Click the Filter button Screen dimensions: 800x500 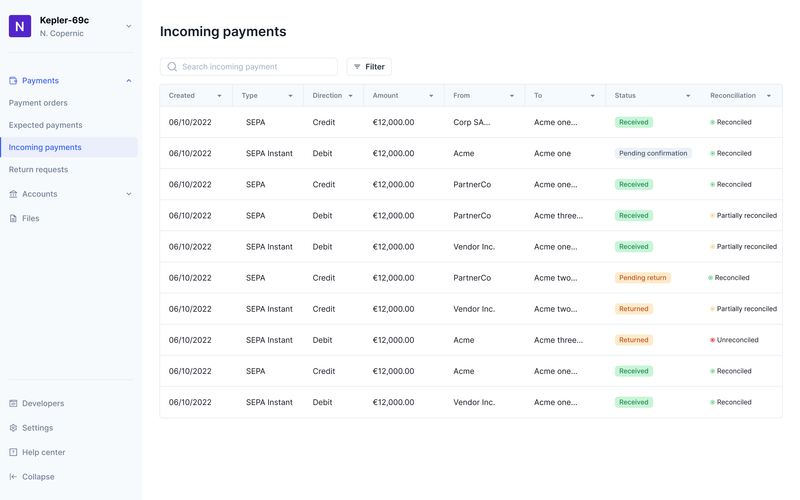pos(369,67)
